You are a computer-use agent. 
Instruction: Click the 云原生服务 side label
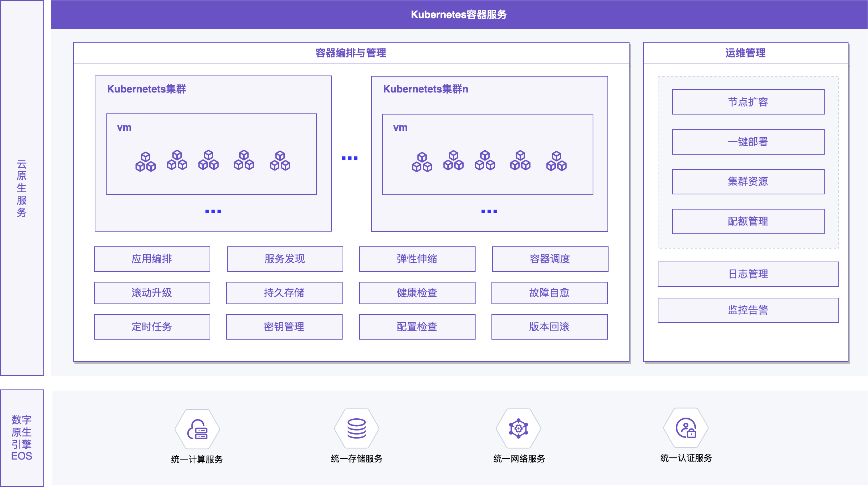(x=22, y=188)
